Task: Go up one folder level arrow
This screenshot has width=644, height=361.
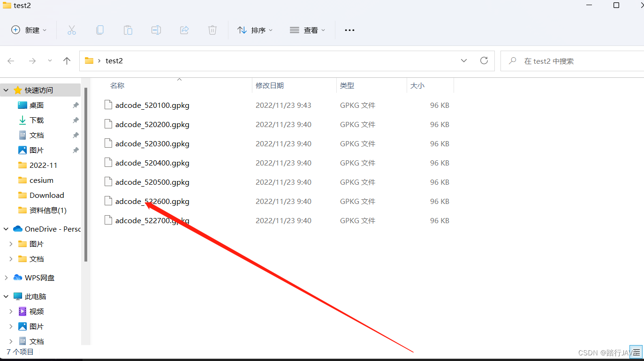Action: coord(67,61)
